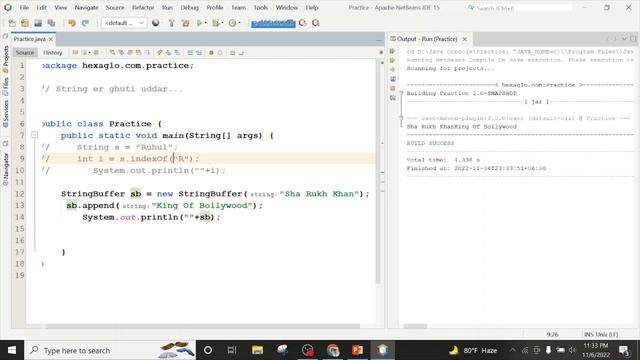Open the Refactor menu
This screenshot has width=640, height=360.
(x=143, y=7)
